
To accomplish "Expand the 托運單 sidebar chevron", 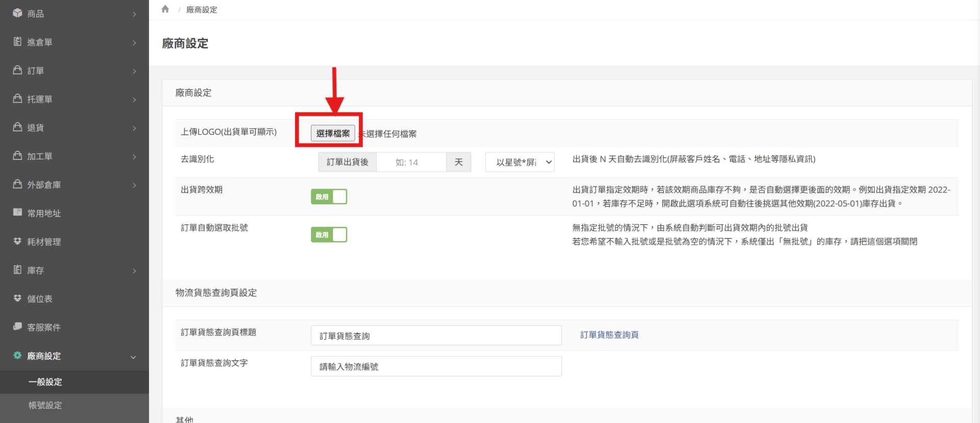I will tap(134, 100).
